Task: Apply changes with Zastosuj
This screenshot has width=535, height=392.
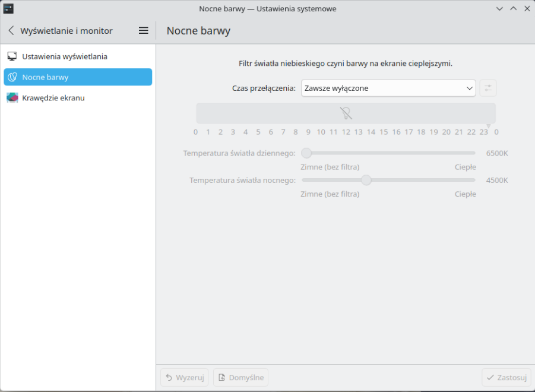Action: (506, 377)
